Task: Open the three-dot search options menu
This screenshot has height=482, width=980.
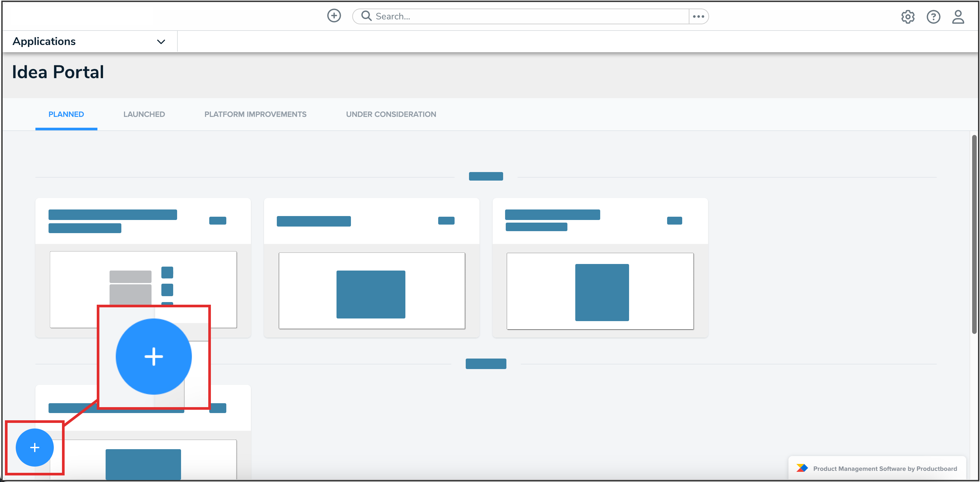Action: (698, 16)
